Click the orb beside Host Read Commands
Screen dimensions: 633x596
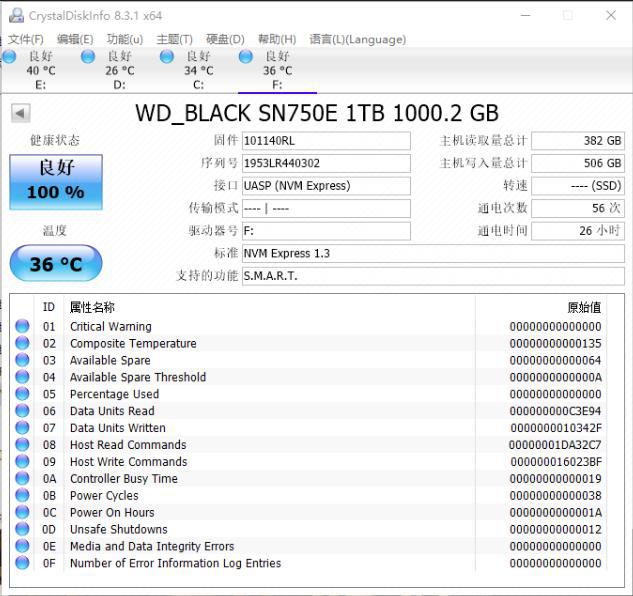[22, 444]
